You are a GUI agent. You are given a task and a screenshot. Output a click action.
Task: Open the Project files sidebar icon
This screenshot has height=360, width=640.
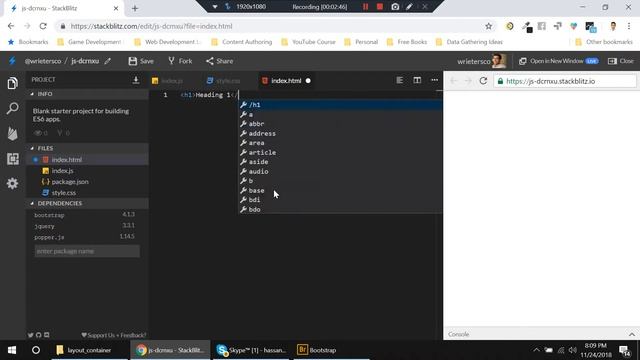click(x=13, y=83)
